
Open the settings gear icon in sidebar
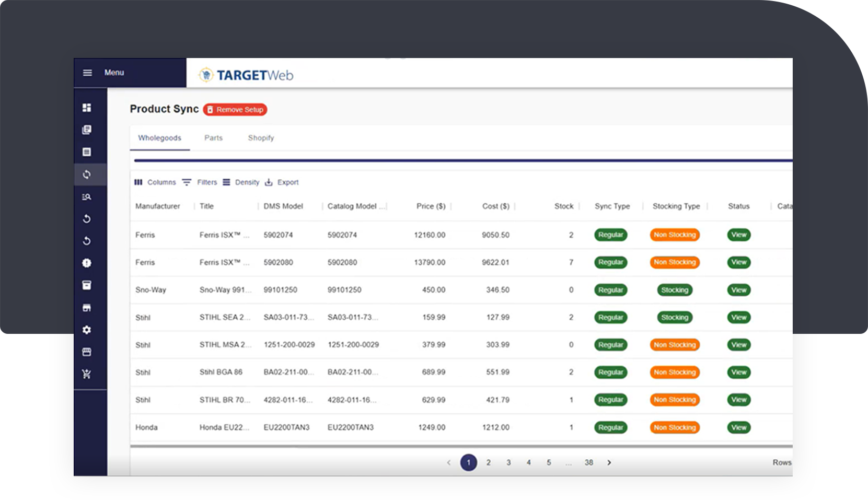pyautogui.click(x=87, y=330)
